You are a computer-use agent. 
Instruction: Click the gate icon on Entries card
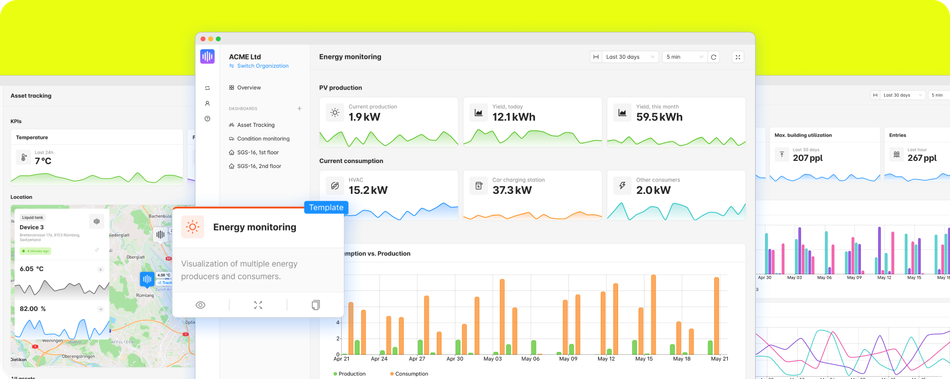tap(897, 154)
